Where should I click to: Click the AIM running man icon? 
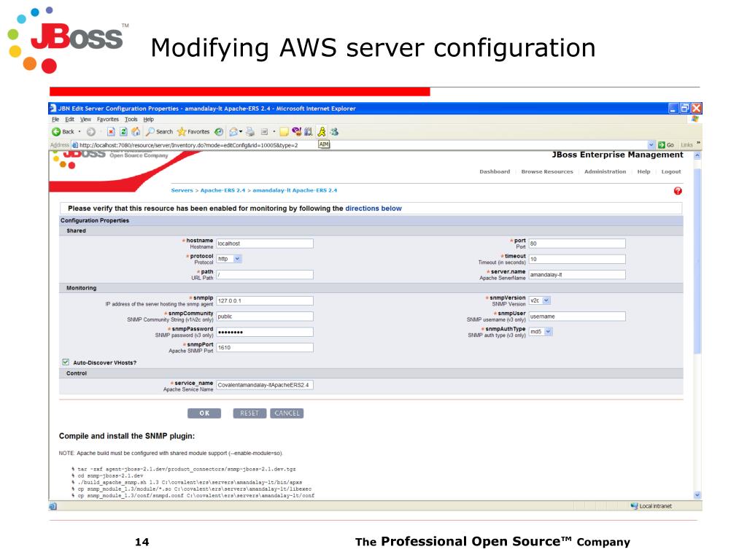(322, 132)
